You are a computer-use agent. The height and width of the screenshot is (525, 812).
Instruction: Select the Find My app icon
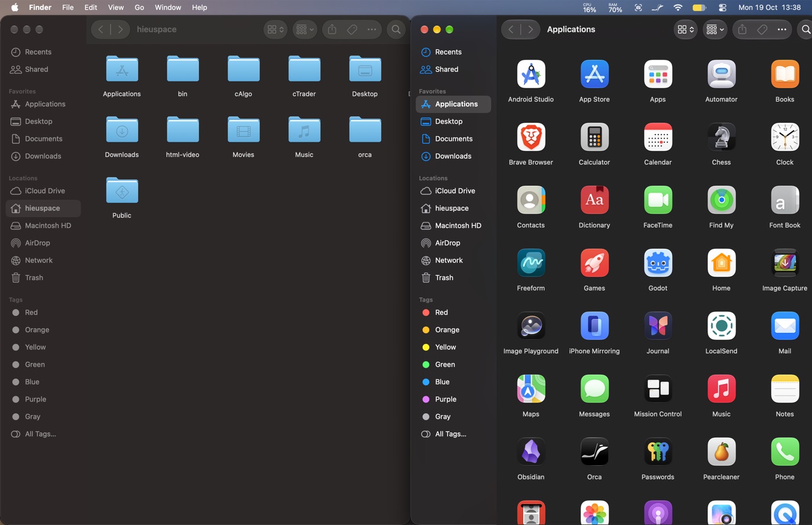722,200
